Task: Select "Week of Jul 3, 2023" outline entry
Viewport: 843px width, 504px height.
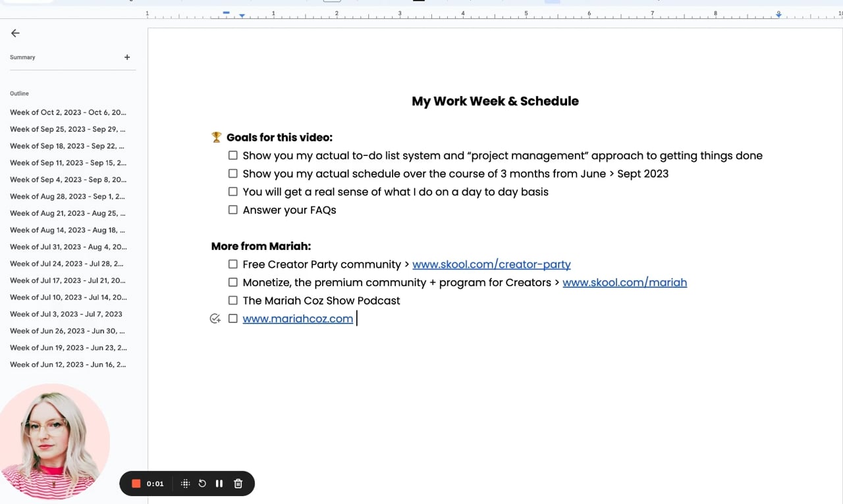Action: click(65, 314)
